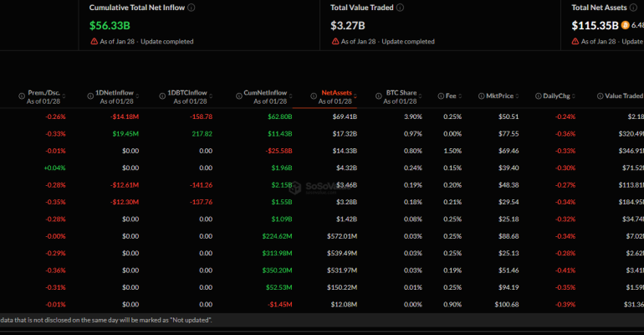Click sort arrows next to MktPrice

517,96
